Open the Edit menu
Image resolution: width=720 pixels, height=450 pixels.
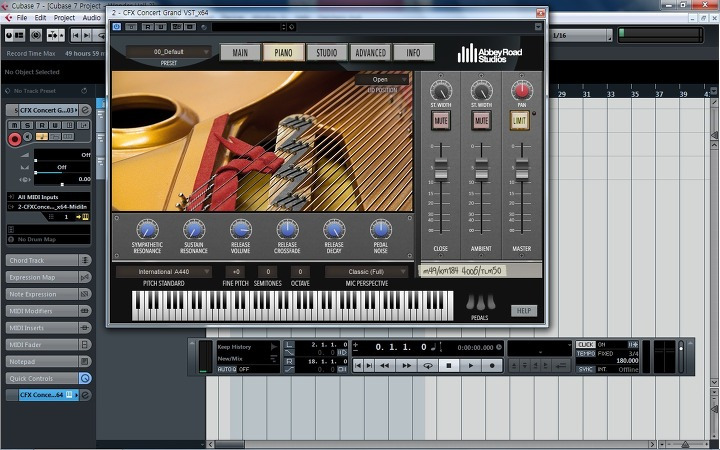40,17
